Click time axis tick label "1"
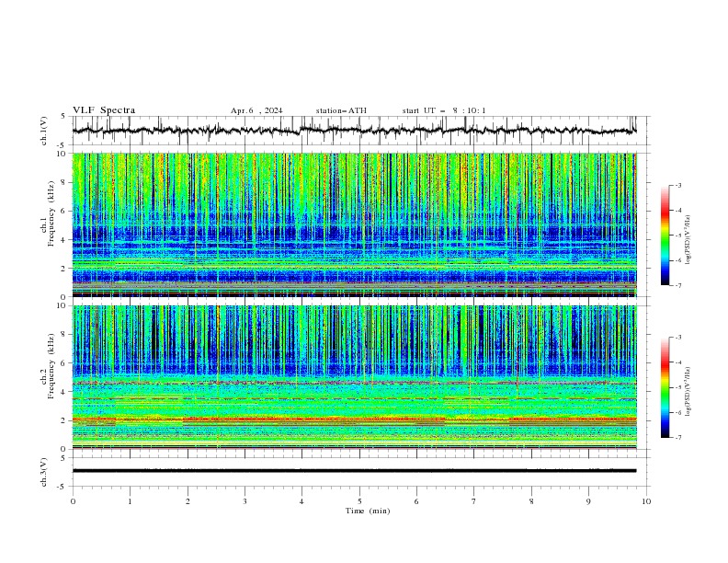 (x=130, y=501)
